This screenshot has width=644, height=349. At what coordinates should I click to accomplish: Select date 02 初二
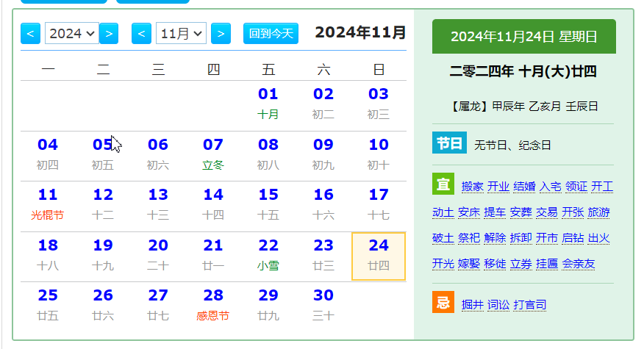(x=323, y=104)
